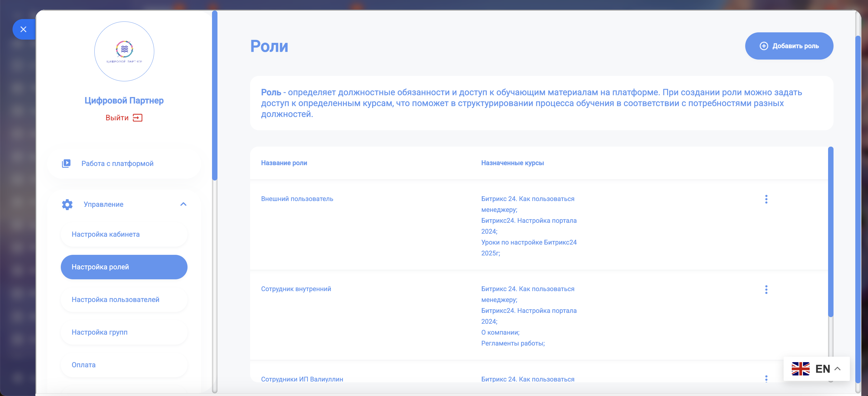Click the Цифровой Партнер logo avatar
868x396 pixels.
[124, 51]
